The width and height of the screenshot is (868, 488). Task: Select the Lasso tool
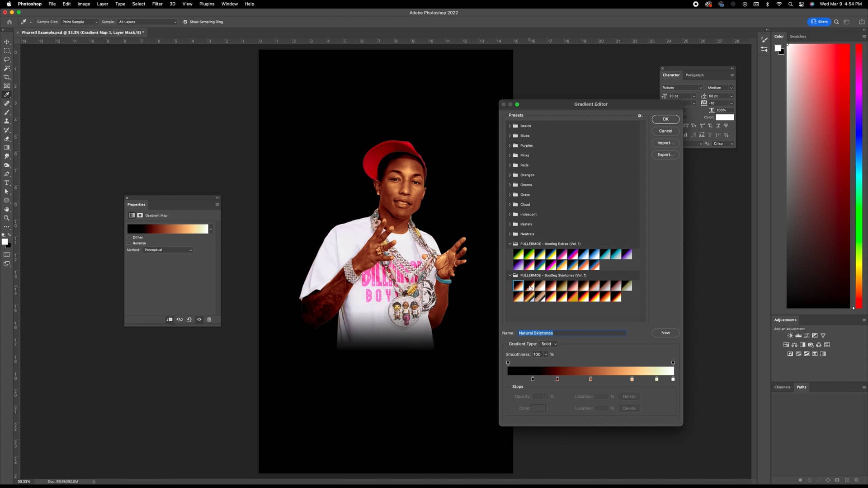(7, 59)
